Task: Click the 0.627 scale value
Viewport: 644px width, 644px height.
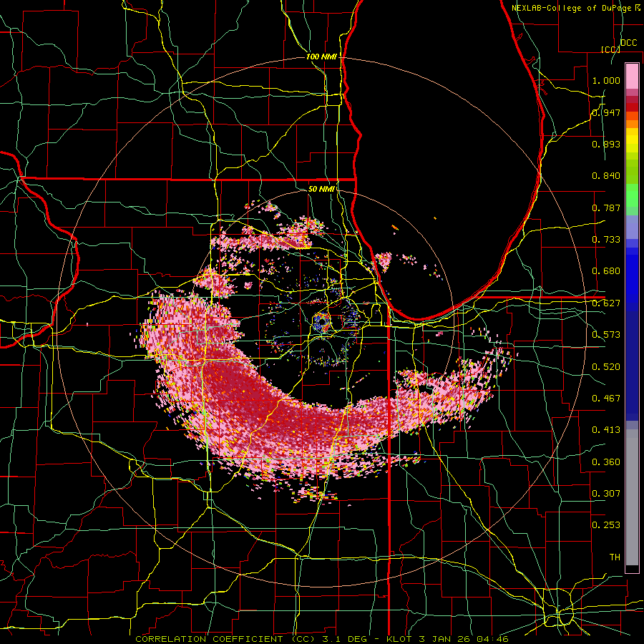Action: pos(606,303)
